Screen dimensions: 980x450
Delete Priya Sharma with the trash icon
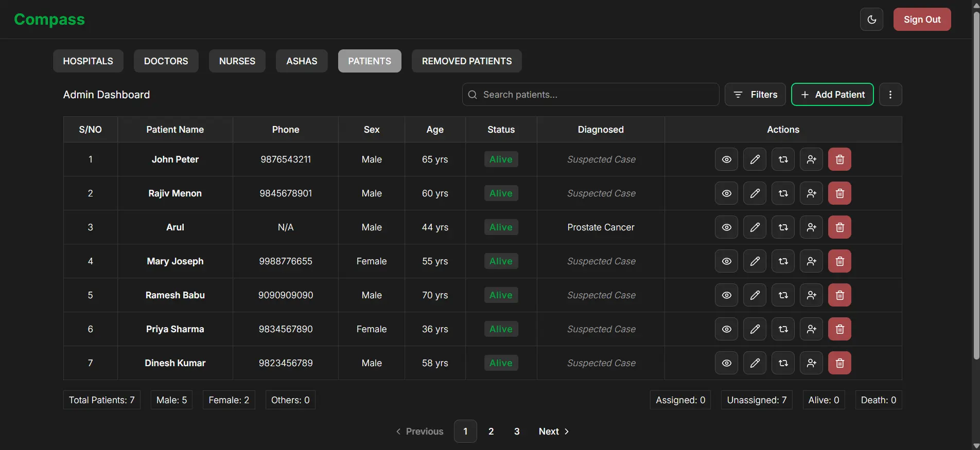point(839,329)
